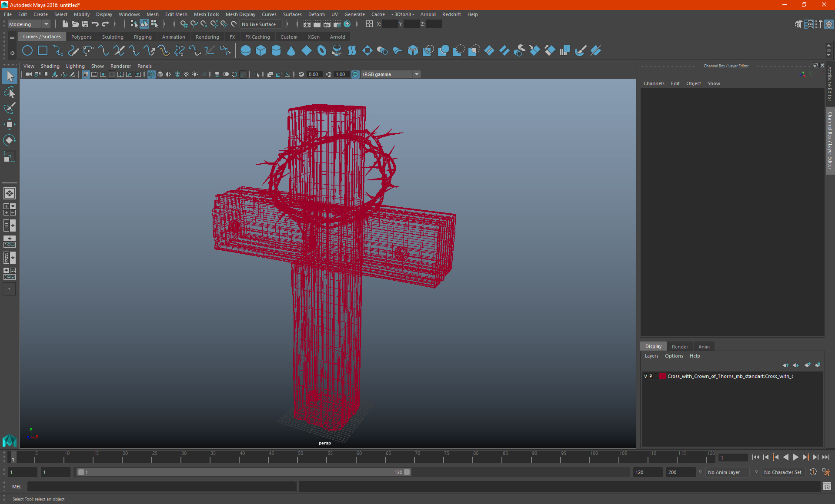Open the shelf tab switcher menu icon
Image resolution: width=835 pixels, height=504 pixels.
pos(12,38)
